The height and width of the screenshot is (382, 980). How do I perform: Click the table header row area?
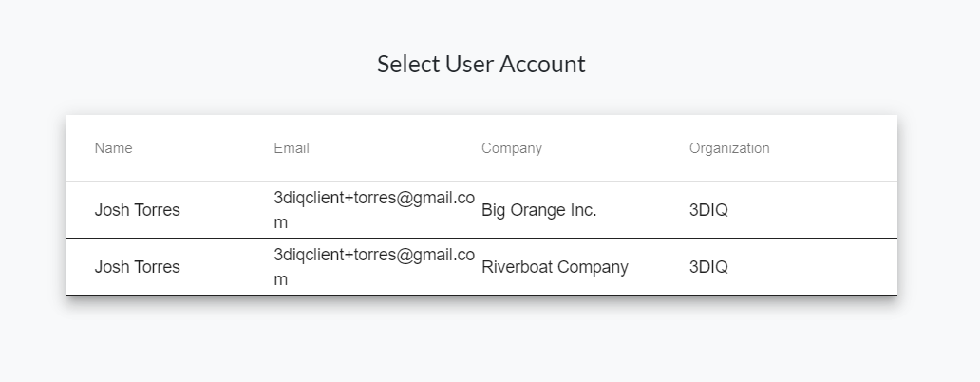pos(481,148)
